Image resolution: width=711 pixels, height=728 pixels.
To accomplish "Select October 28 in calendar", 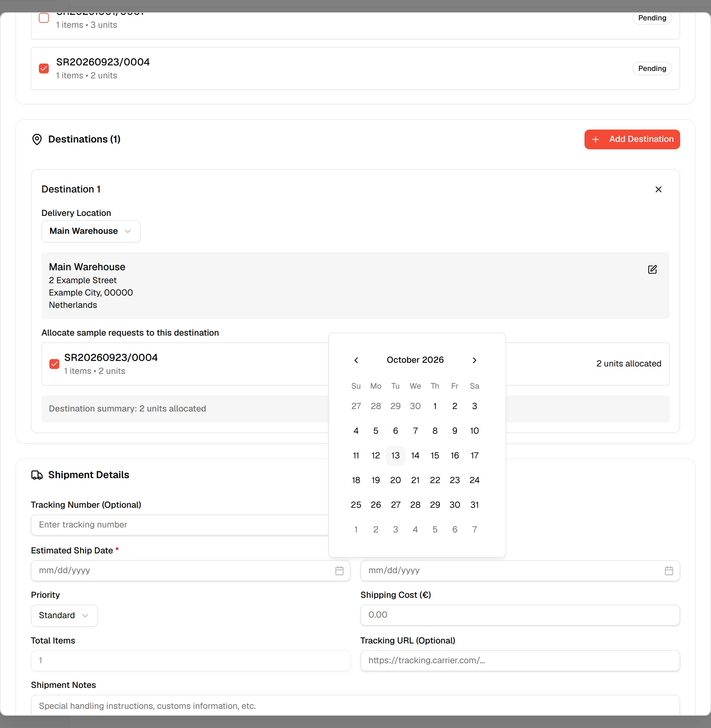I will (415, 505).
